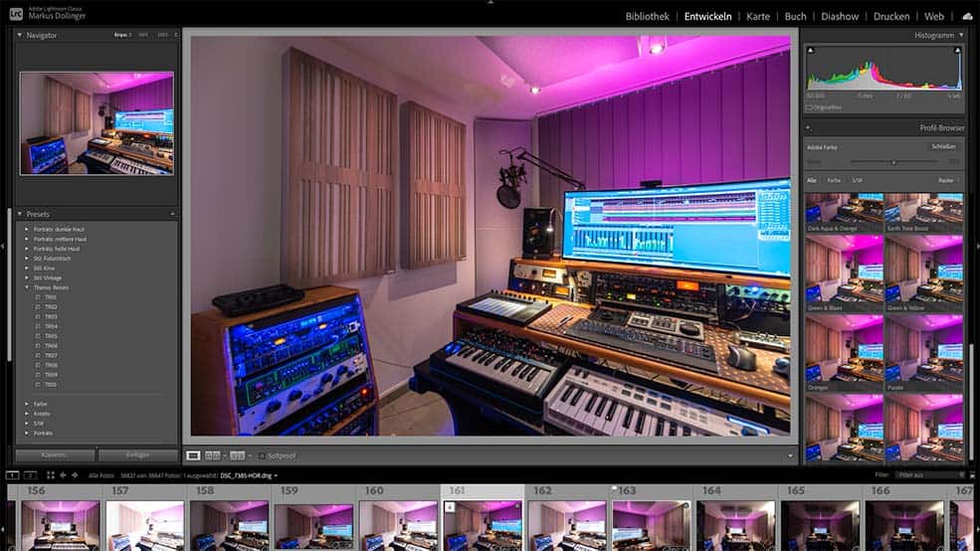This screenshot has width=980, height=551.
Task: Open the Drucken module
Action: pos(890,17)
